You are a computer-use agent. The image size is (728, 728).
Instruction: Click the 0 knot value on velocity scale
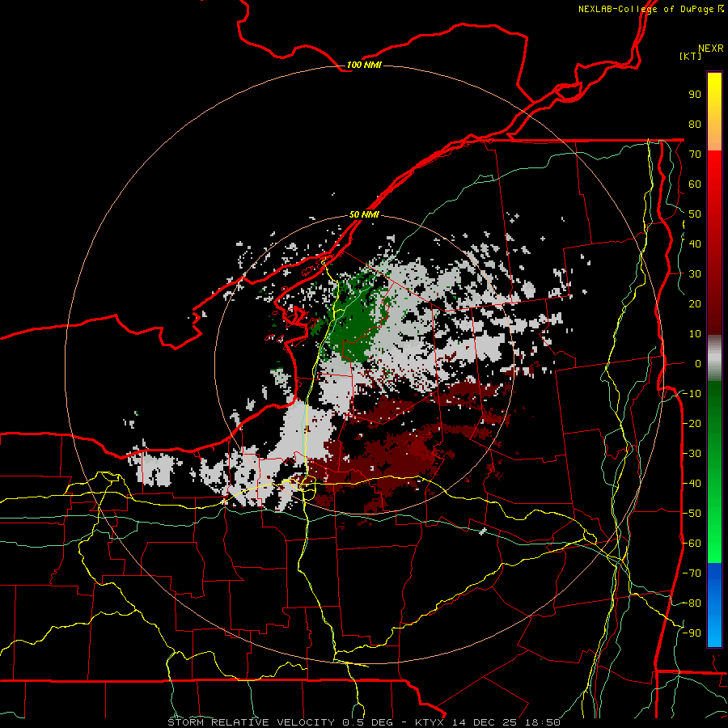click(698, 363)
